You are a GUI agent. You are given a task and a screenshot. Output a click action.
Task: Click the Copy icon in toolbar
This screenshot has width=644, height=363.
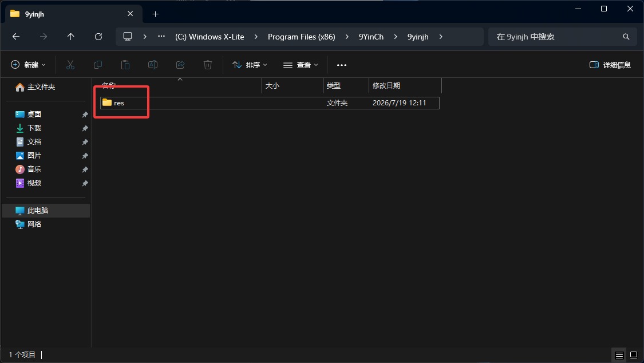[x=98, y=65]
